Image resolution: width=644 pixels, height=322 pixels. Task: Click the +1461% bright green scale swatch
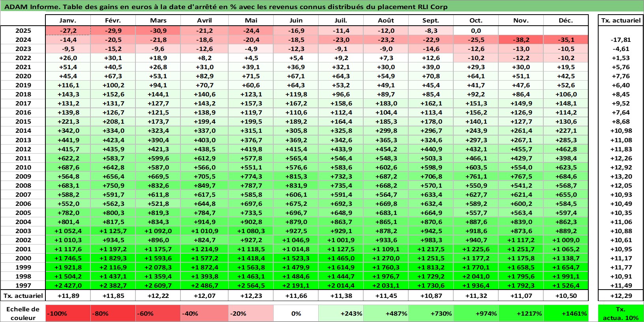tap(566, 313)
